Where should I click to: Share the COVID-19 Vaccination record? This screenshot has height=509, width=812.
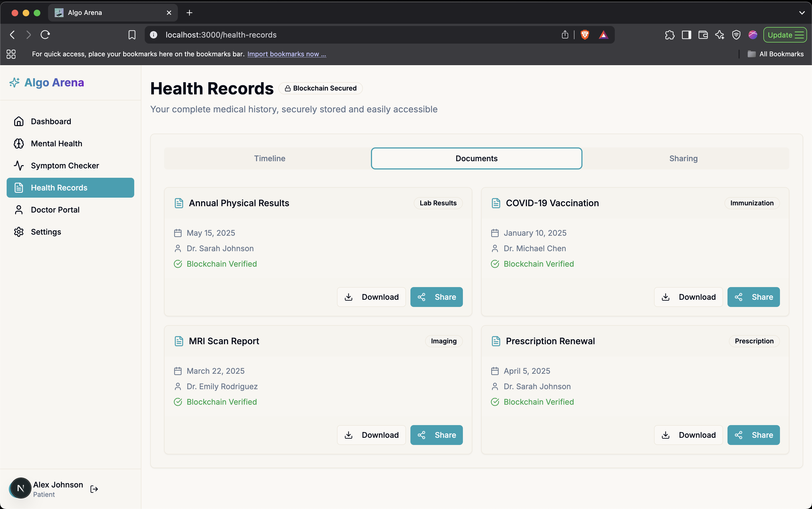(x=753, y=297)
